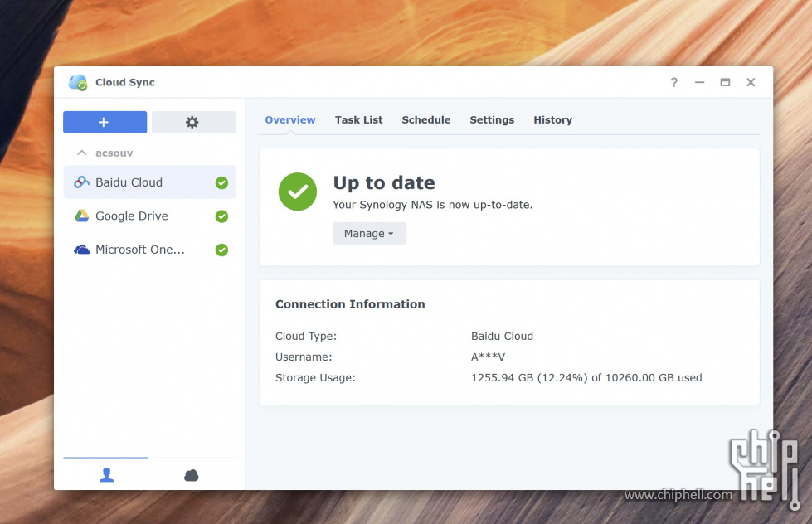Select the Microsoft OneDrive connection
Image resolution: width=812 pixels, height=524 pixels.
click(149, 250)
